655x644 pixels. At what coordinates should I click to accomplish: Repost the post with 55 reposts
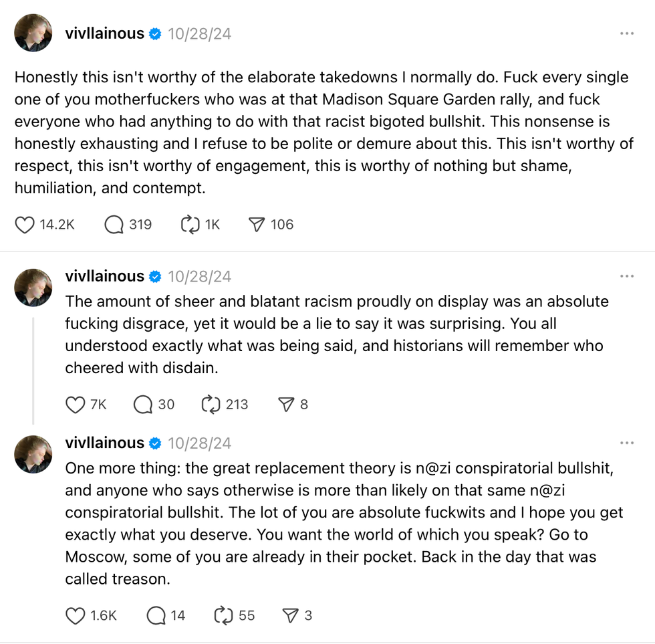pos(223,615)
